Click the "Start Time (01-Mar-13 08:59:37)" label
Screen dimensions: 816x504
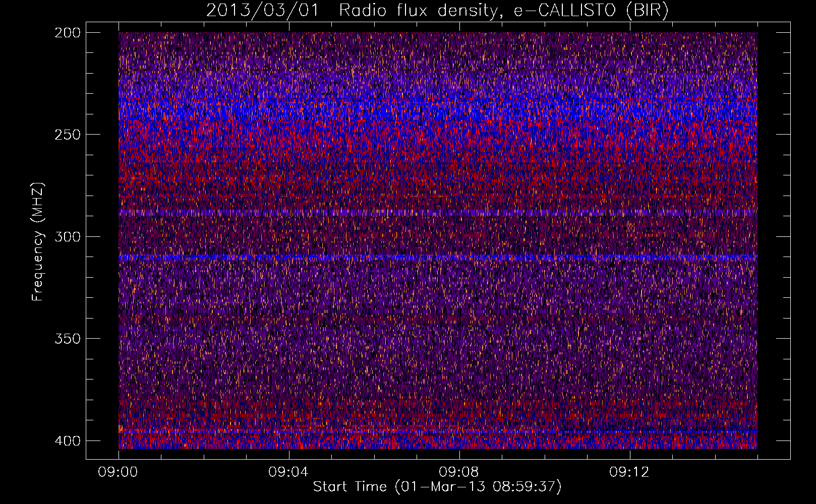point(437,487)
